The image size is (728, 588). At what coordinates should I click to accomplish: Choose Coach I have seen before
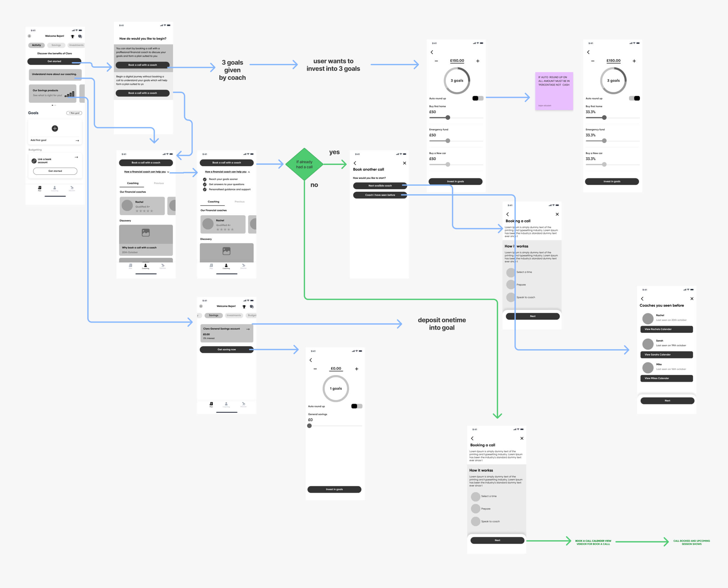coord(380,195)
